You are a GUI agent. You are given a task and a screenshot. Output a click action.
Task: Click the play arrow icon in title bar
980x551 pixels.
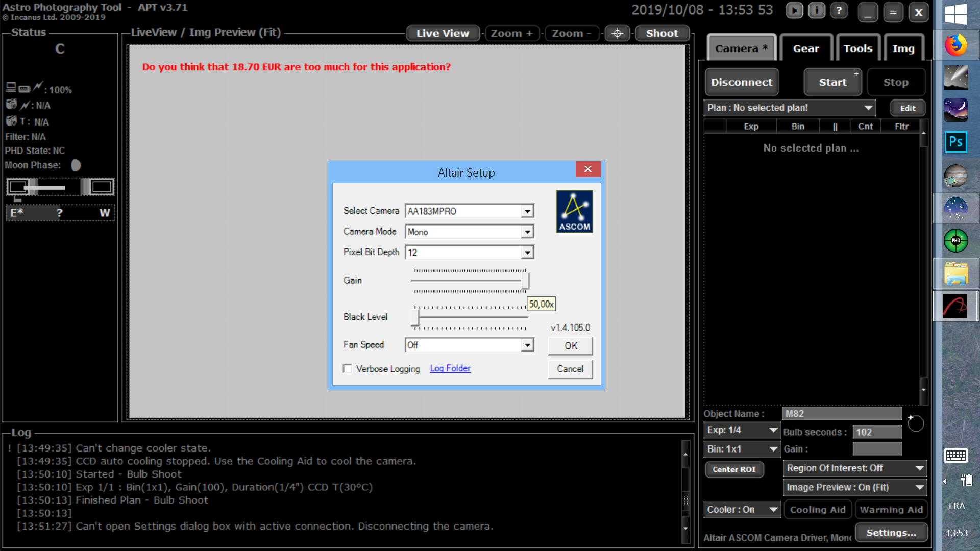pos(794,11)
